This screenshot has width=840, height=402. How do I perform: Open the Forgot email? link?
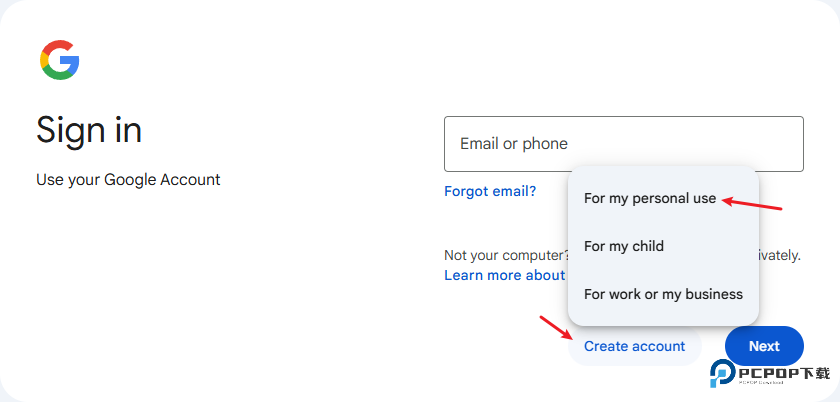[x=490, y=191]
